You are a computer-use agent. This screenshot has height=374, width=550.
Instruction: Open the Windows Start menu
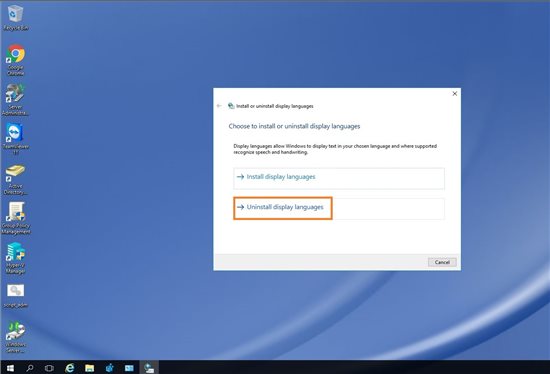tap(10, 368)
